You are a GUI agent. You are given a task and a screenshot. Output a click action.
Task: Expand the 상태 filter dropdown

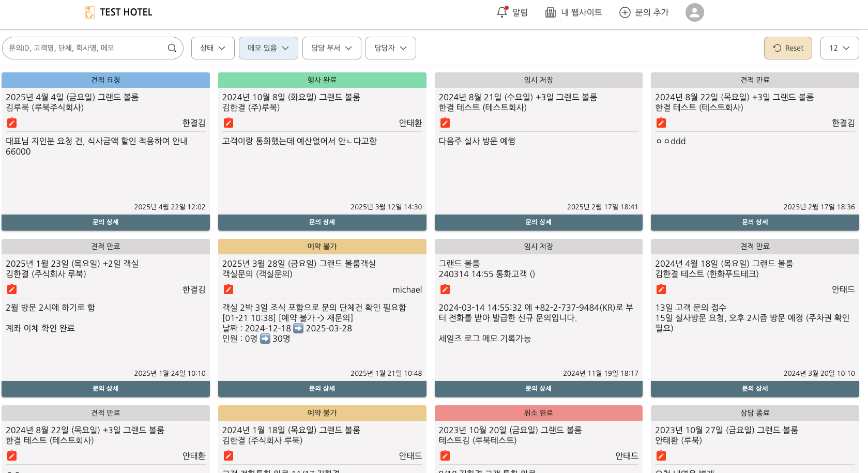pyautogui.click(x=212, y=48)
